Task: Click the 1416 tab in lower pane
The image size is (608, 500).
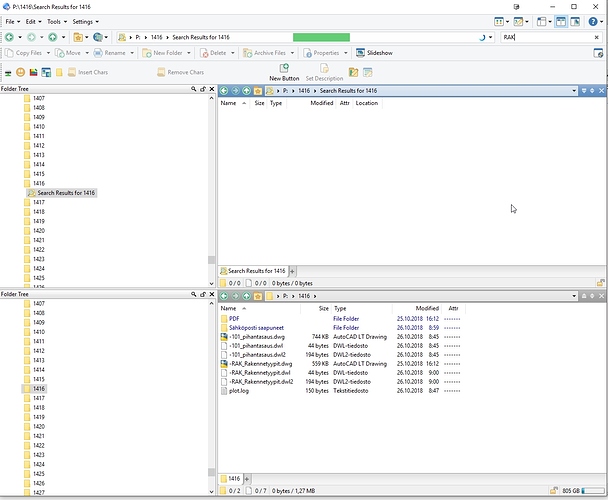Action: (x=231, y=479)
